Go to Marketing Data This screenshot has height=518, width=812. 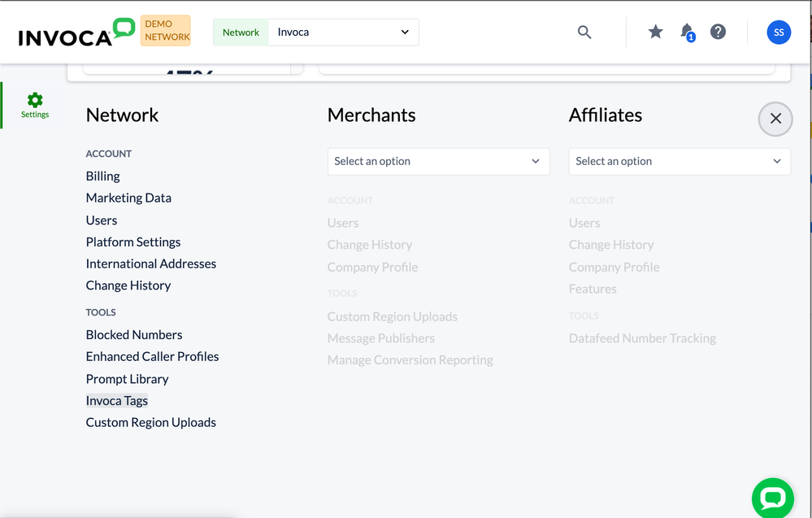(x=128, y=198)
